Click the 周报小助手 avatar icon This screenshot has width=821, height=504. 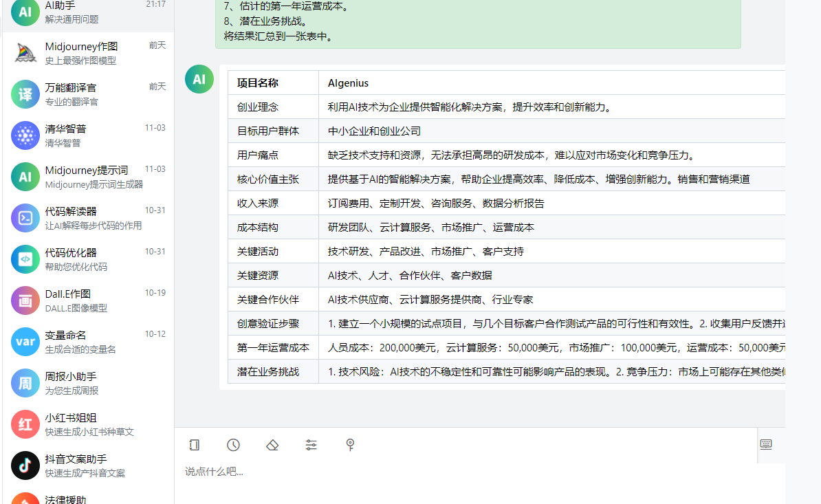(25, 383)
